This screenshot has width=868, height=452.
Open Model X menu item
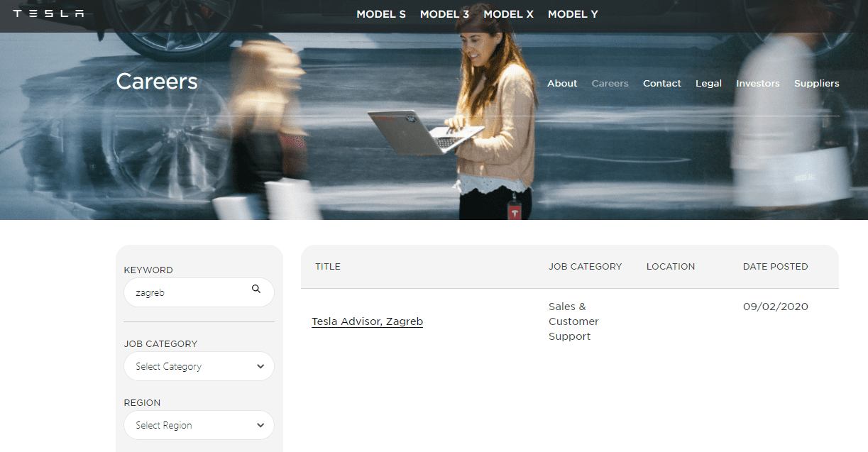tap(508, 14)
